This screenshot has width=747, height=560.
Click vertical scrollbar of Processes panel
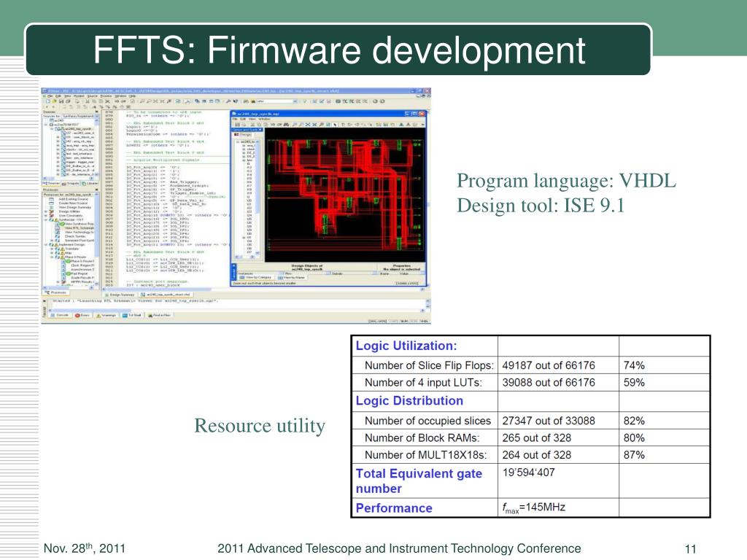click(x=97, y=238)
